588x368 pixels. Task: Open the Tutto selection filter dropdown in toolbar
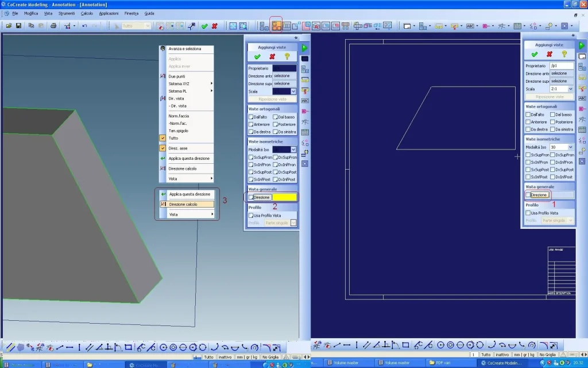pyautogui.click(x=148, y=26)
